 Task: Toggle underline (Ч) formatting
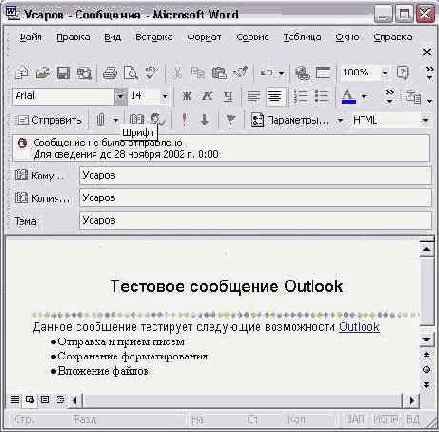[x=228, y=96]
